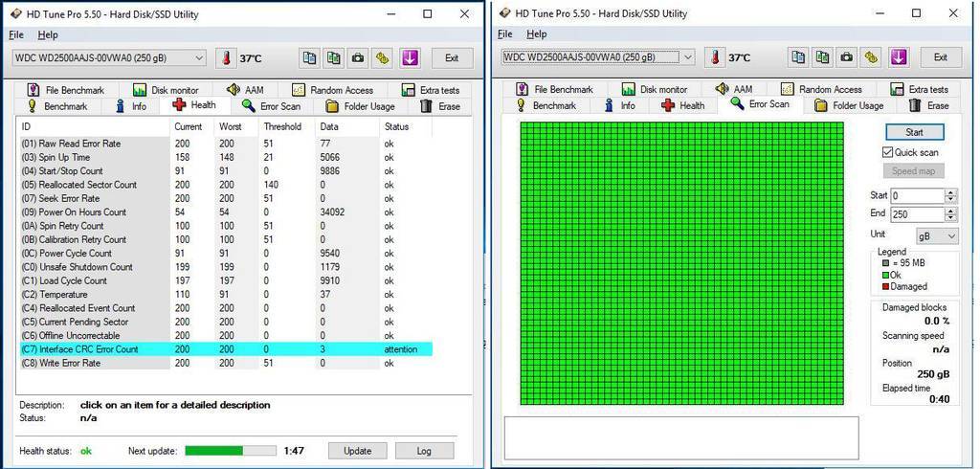Select Reallocated Sector Count row
The image size is (980, 469).
coord(226,185)
